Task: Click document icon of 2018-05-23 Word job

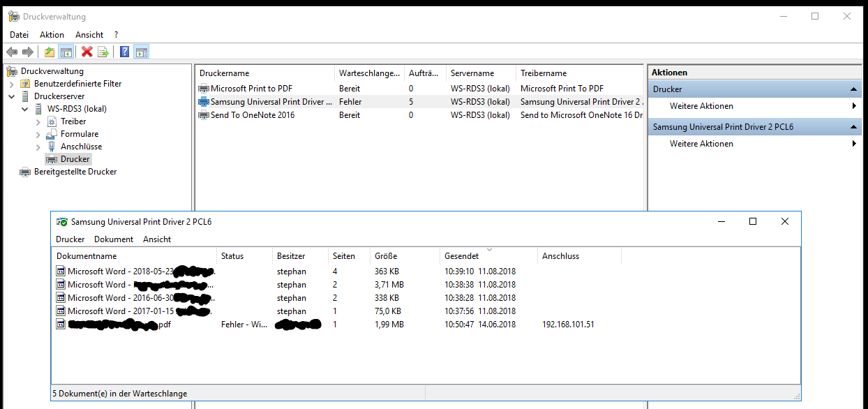Action: (x=61, y=272)
